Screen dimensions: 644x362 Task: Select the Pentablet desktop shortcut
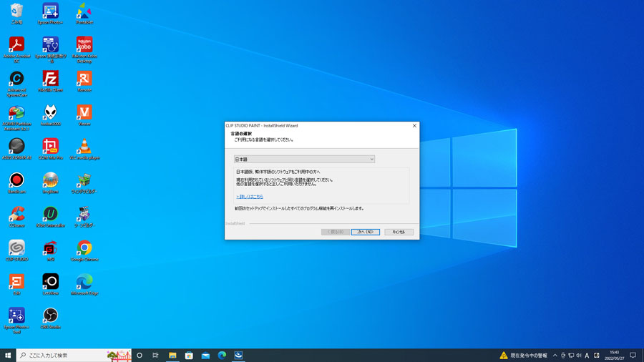pos(84,14)
